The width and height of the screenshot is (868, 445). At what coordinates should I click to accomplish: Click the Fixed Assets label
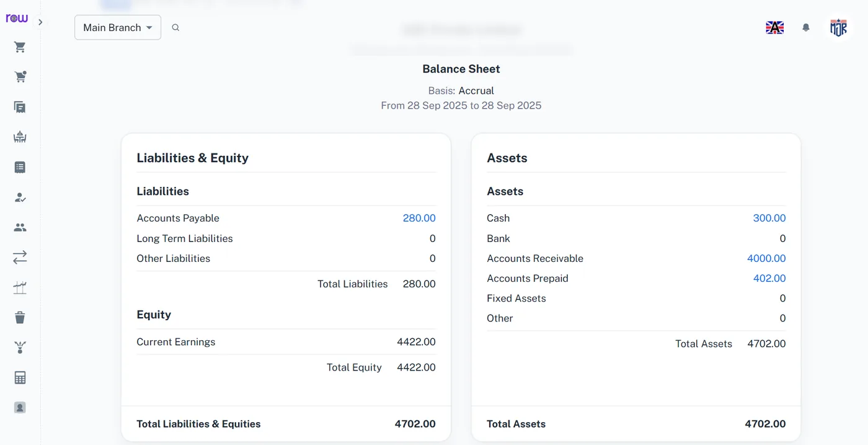(x=516, y=298)
